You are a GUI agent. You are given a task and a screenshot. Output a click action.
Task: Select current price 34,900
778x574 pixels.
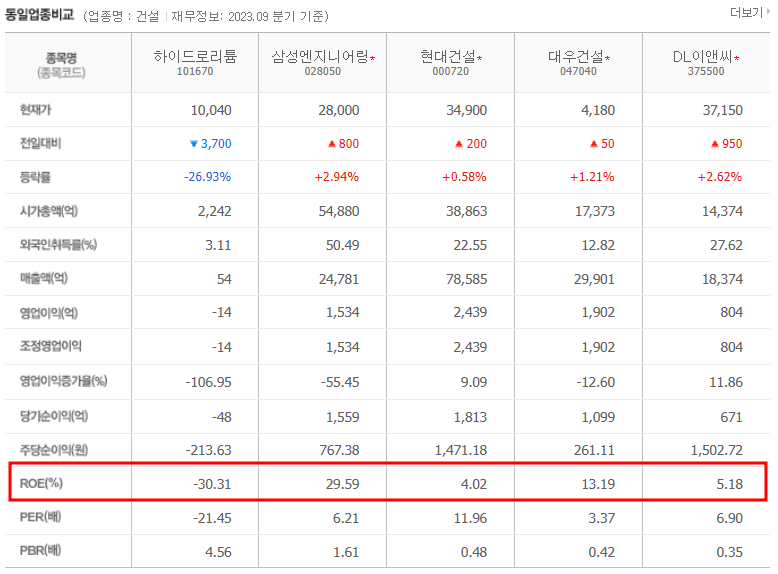tap(466, 110)
